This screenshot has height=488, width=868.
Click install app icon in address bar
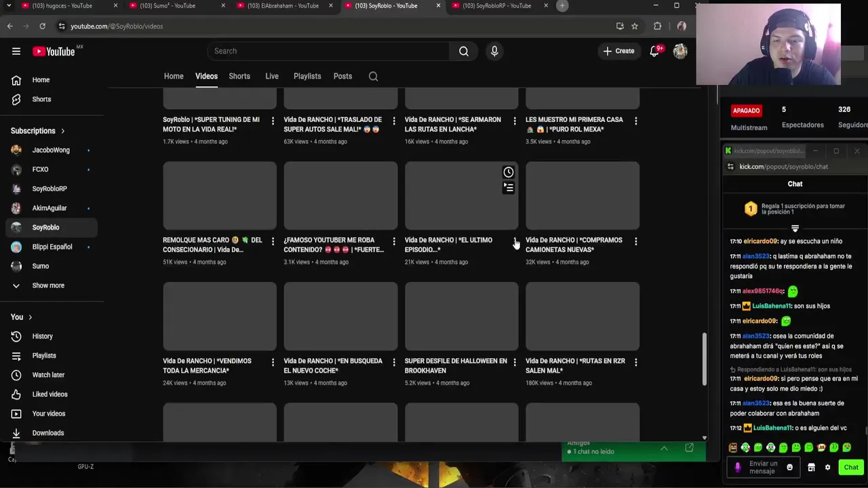pos(620,26)
